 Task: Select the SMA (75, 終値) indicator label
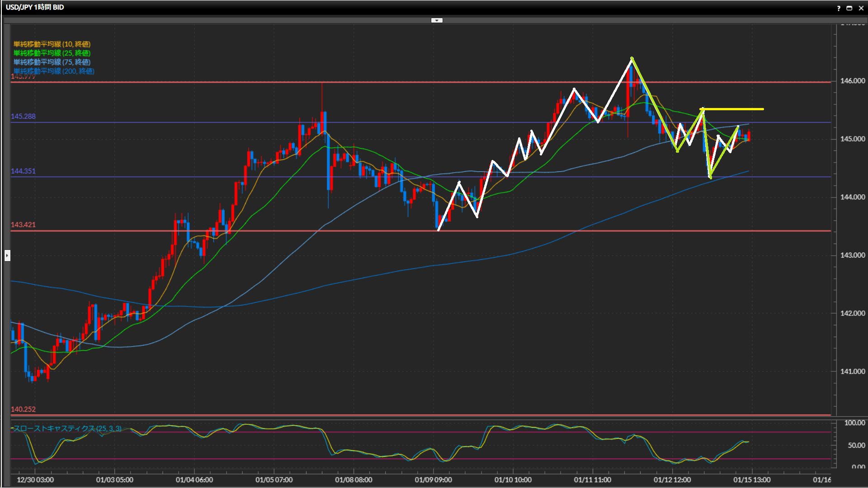pyautogui.click(x=52, y=62)
